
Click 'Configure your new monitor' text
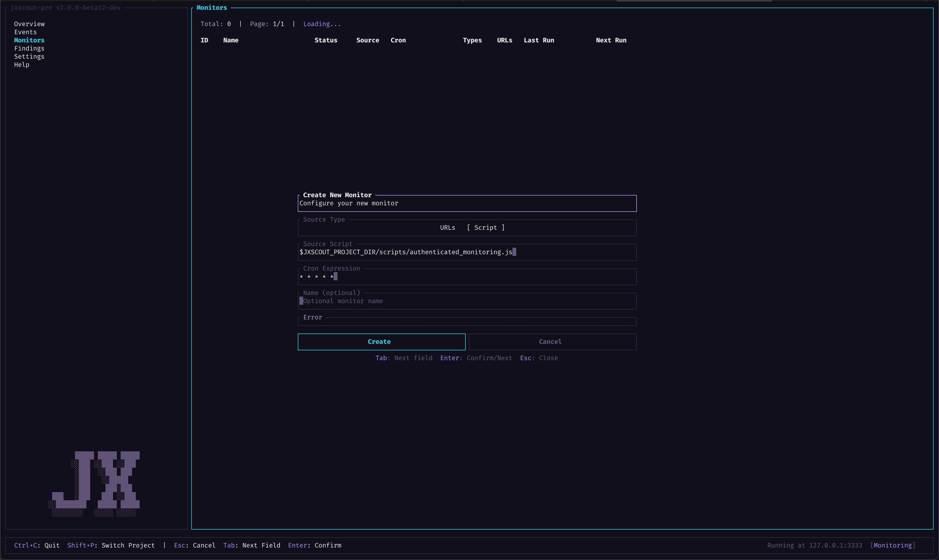tap(349, 203)
